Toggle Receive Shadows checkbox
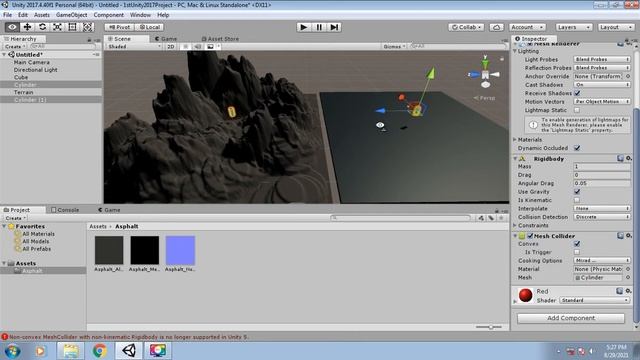 coord(577,93)
